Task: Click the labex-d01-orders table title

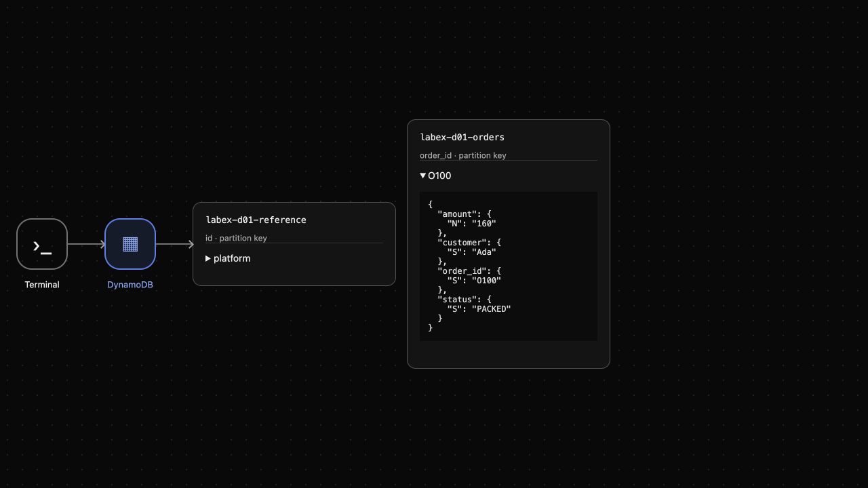Action: tap(462, 137)
